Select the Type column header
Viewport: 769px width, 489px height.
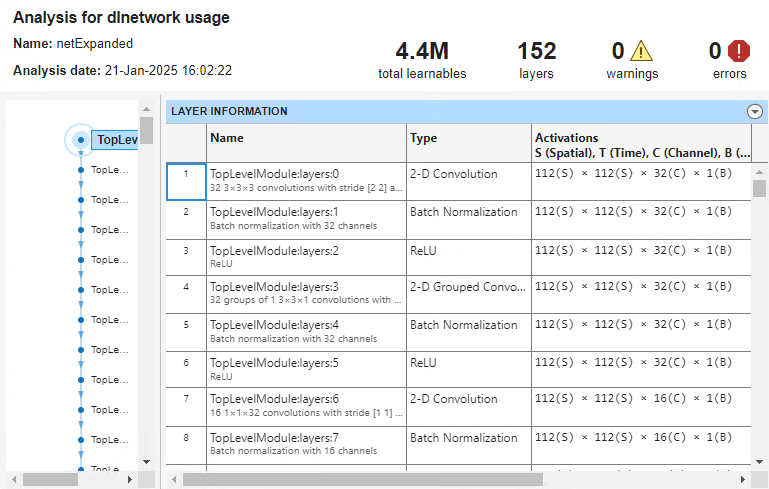(468, 138)
